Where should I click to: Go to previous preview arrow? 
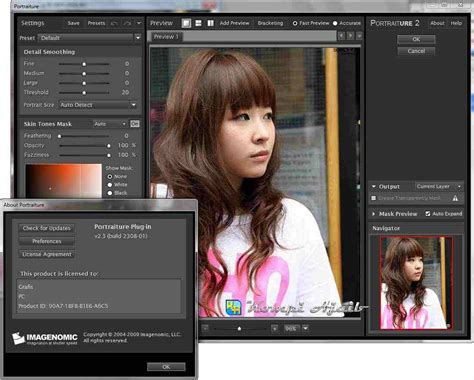point(341,36)
